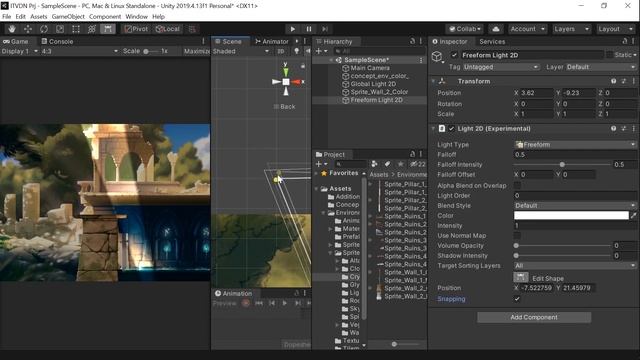
Task: Open Target Sorting Layers dropdown
Action: click(x=575, y=266)
